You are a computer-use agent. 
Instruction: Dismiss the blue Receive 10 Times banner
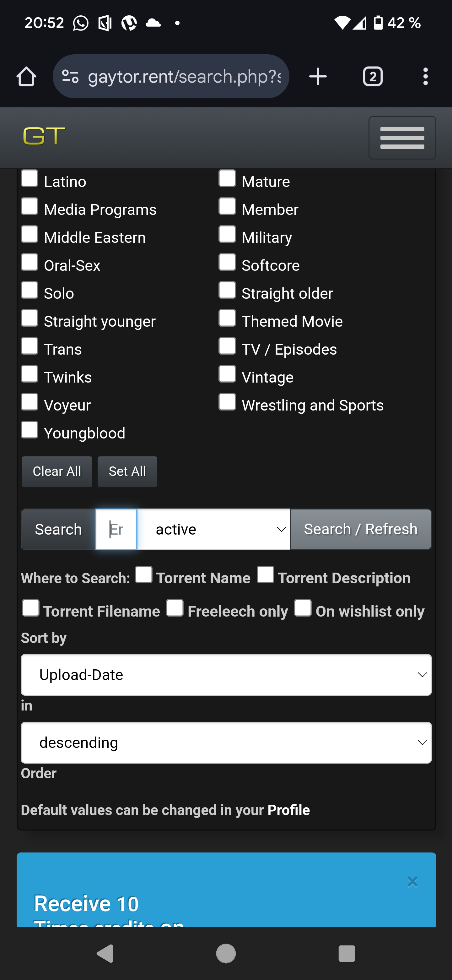pyautogui.click(x=412, y=881)
